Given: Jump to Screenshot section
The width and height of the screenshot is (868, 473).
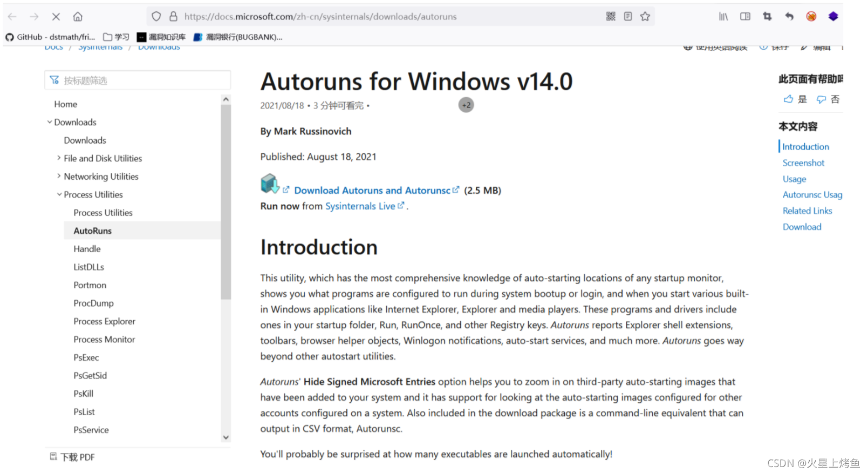Looking at the screenshot, I should click(803, 163).
